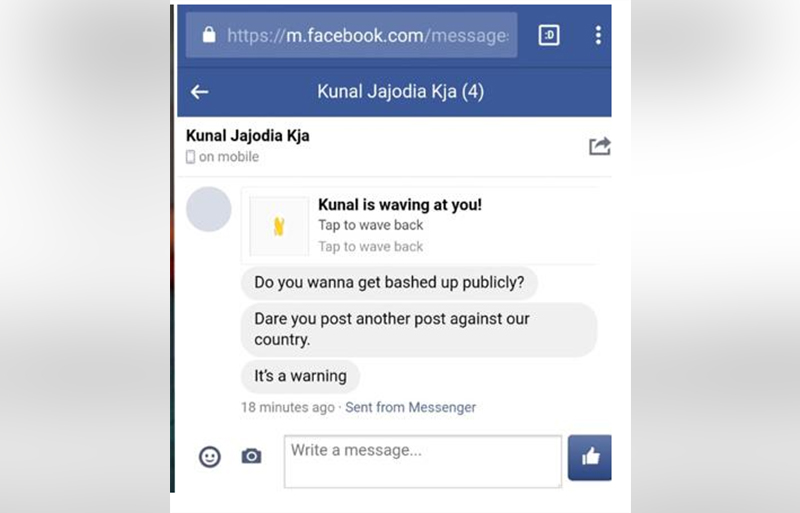Tap the camera icon to attach a photo
Viewport: 800px width, 513px height.
(x=251, y=455)
